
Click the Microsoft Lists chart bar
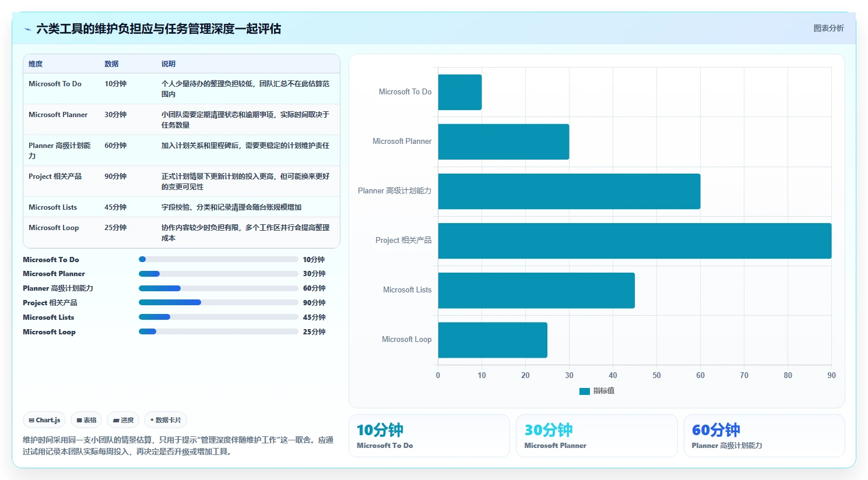click(536, 290)
